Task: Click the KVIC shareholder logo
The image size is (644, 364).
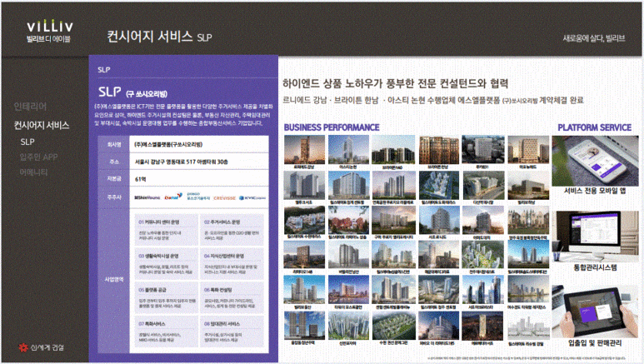Action: pos(252,197)
